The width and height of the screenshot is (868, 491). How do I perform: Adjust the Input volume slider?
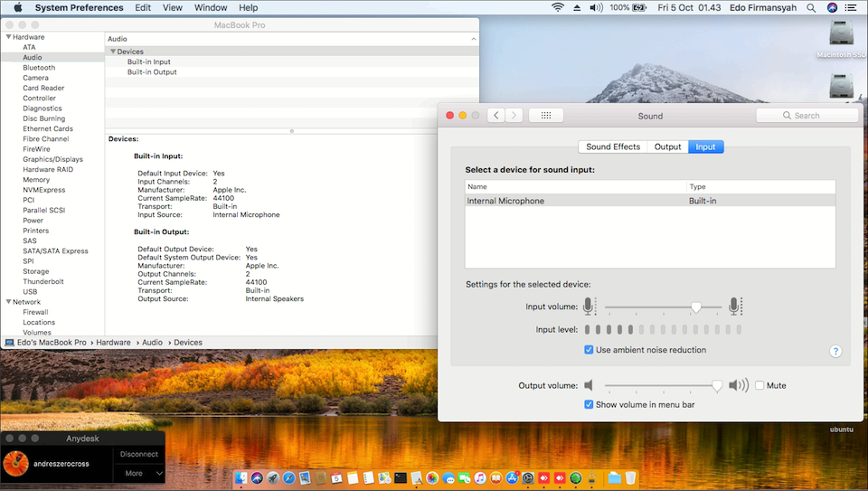pos(696,307)
